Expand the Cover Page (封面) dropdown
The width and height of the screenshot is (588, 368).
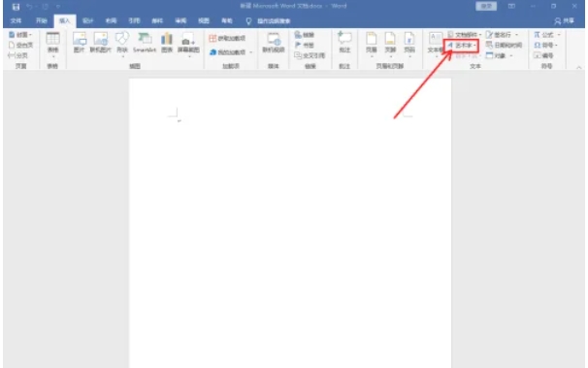tap(20, 35)
